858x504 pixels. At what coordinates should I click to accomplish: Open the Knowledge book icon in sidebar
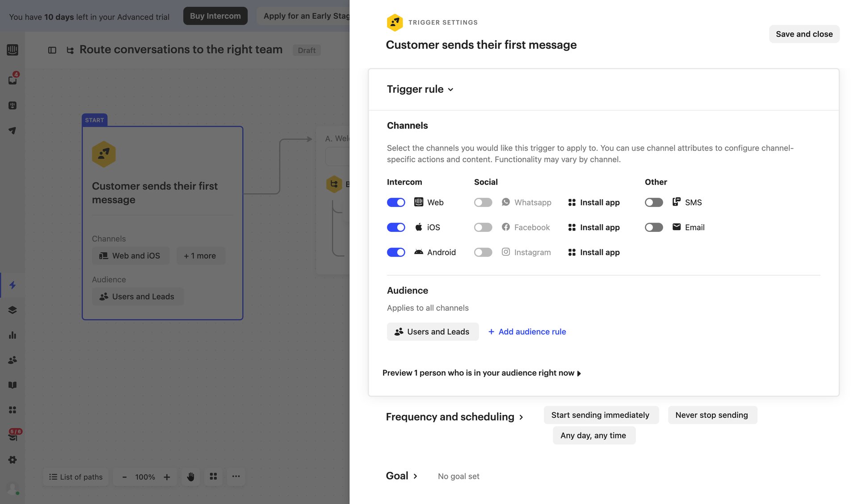click(x=13, y=385)
